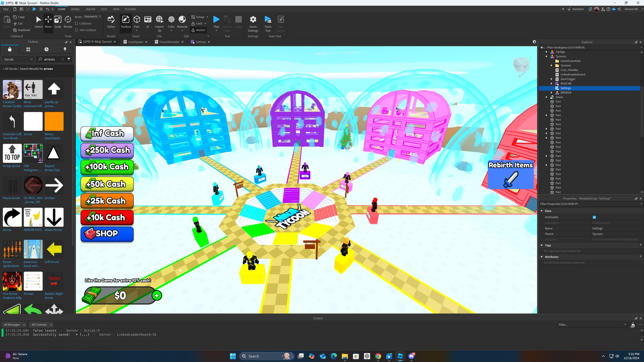
Task: Open Toolbox Recent tab clock icon
Action: [46, 49]
